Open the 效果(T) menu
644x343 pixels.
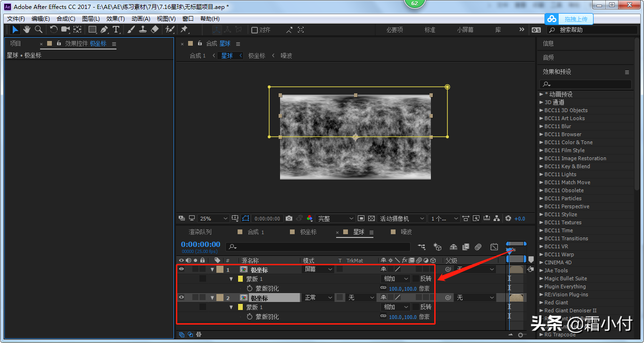pos(116,19)
